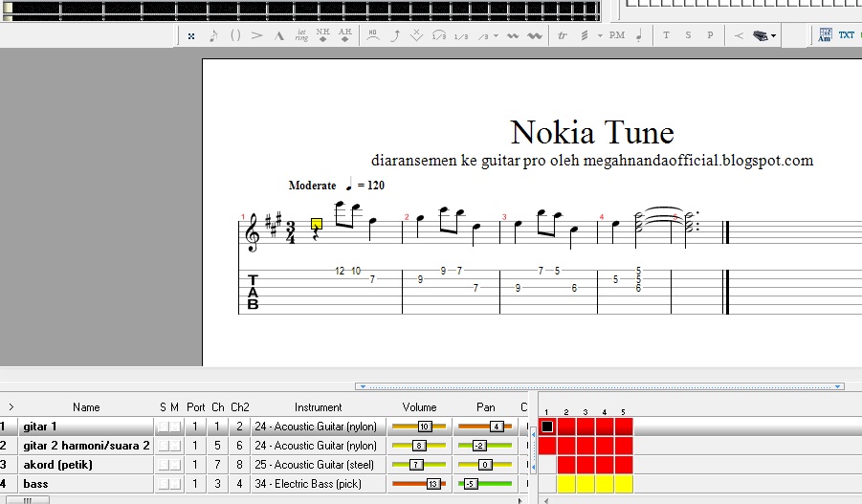Open instrument list for gitar 2 track
The height and width of the screenshot is (504, 862).
[318, 446]
